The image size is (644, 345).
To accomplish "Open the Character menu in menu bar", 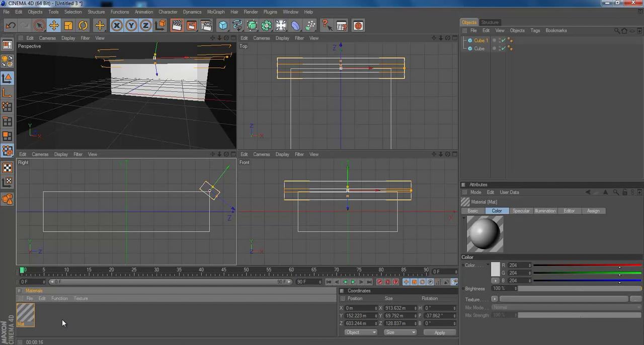I will (168, 12).
